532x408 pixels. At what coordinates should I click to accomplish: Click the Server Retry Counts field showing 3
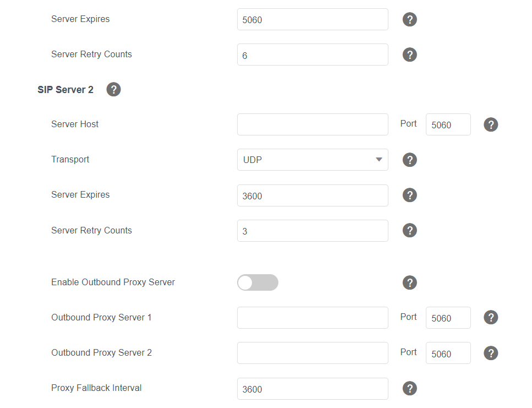[312, 231]
